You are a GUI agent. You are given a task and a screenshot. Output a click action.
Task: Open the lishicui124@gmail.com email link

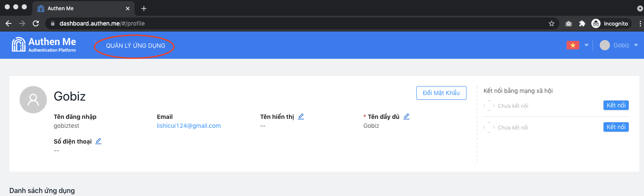coord(189,126)
